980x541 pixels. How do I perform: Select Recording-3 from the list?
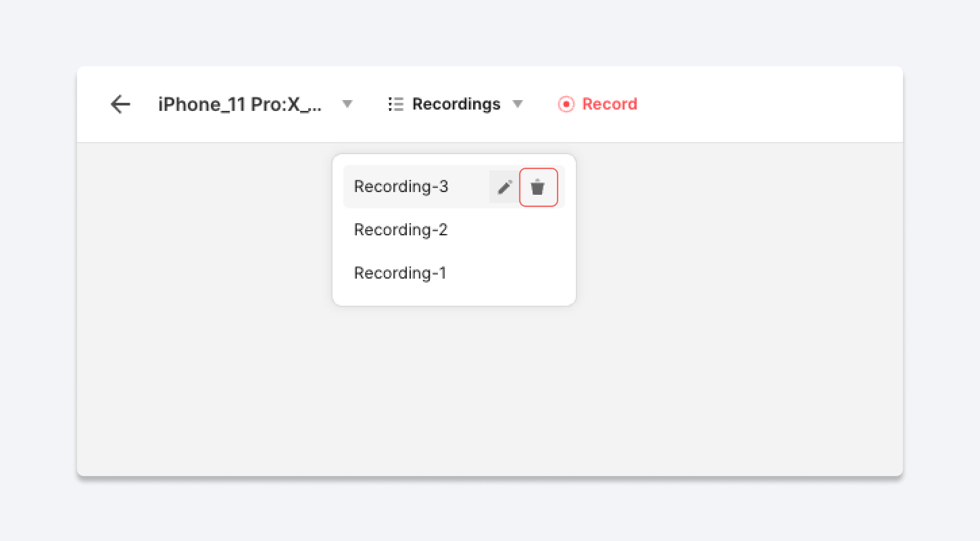(x=401, y=187)
